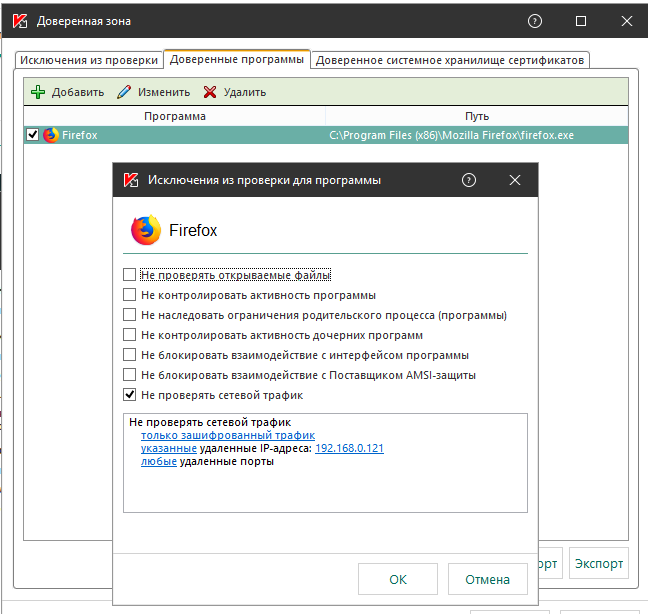This screenshot has width=648, height=614.
Task: Switch to 'Исключения из проверки' tab
Action: coord(89,60)
